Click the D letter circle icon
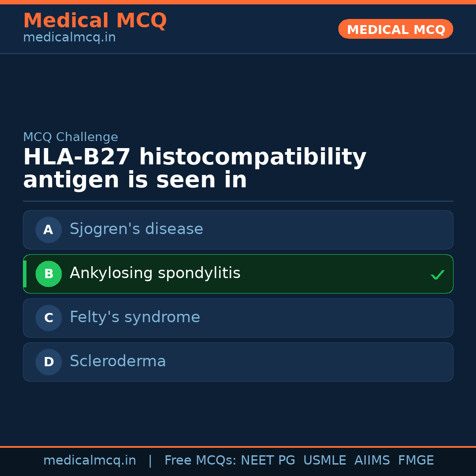Screen dimensions: 476x476 tap(48, 362)
